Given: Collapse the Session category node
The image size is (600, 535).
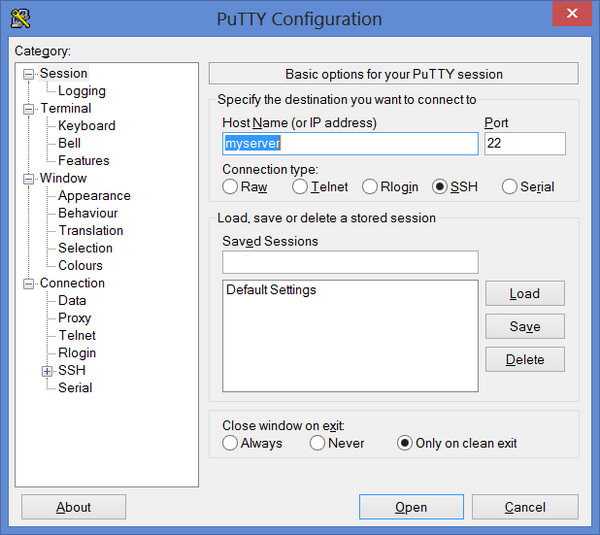Looking at the screenshot, I should (29, 74).
